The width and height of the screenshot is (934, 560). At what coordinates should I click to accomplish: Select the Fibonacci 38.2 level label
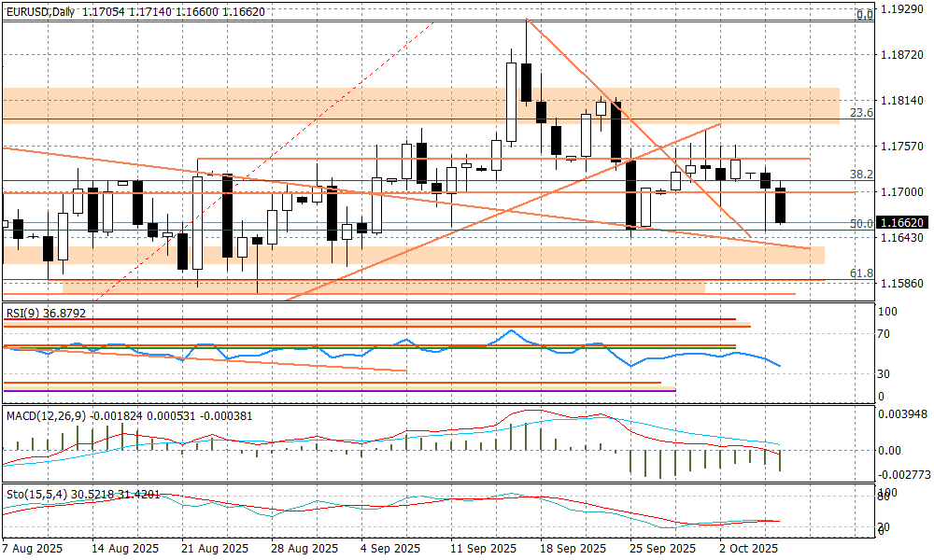861,175
